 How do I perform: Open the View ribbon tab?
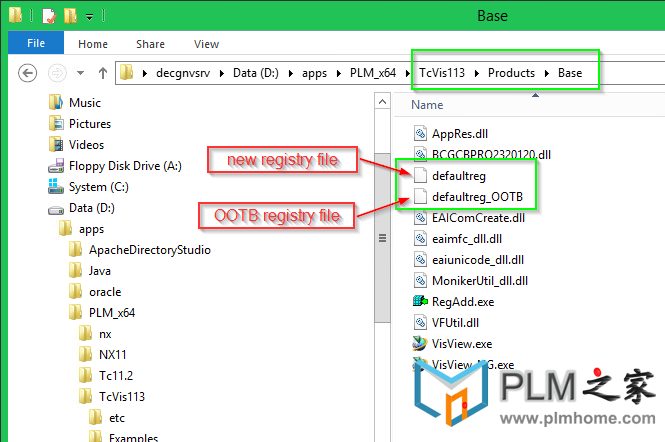[x=206, y=44]
